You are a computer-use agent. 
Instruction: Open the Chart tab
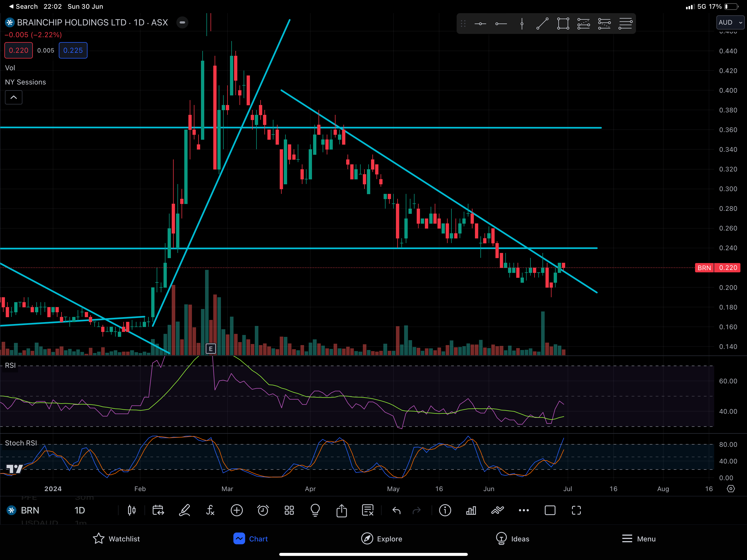pos(250,538)
